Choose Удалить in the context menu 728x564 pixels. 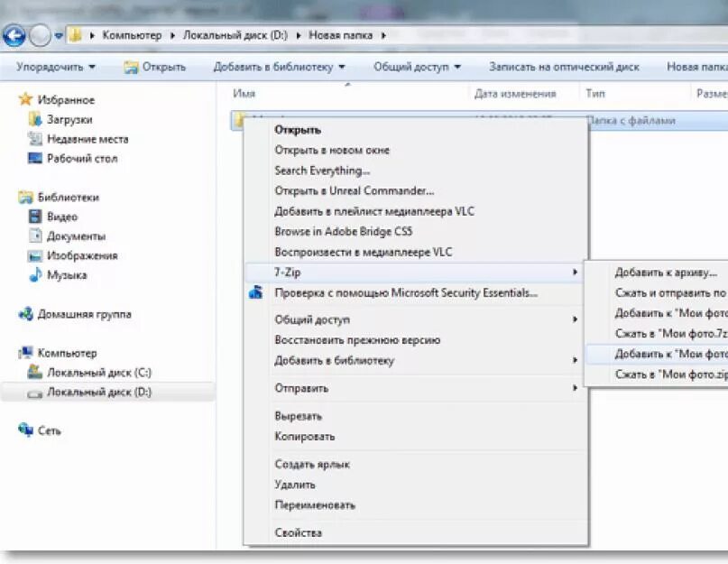(415, 485)
